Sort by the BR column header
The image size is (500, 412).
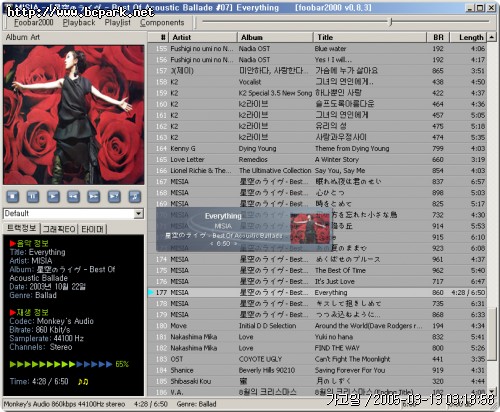click(x=438, y=37)
